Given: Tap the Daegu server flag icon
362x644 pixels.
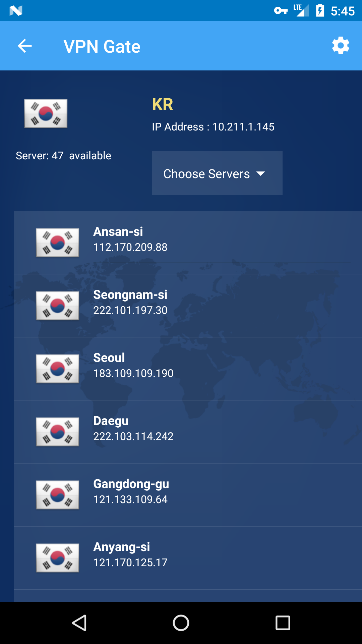Looking at the screenshot, I should (x=57, y=432).
